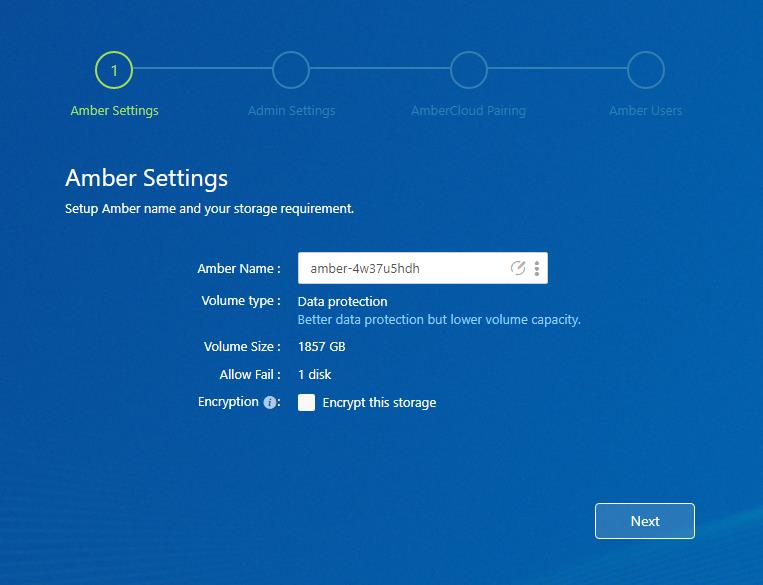The width and height of the screenshot is (763, 585).
Task: Click the Encryption info icon
Action: (x=269, y=403)
